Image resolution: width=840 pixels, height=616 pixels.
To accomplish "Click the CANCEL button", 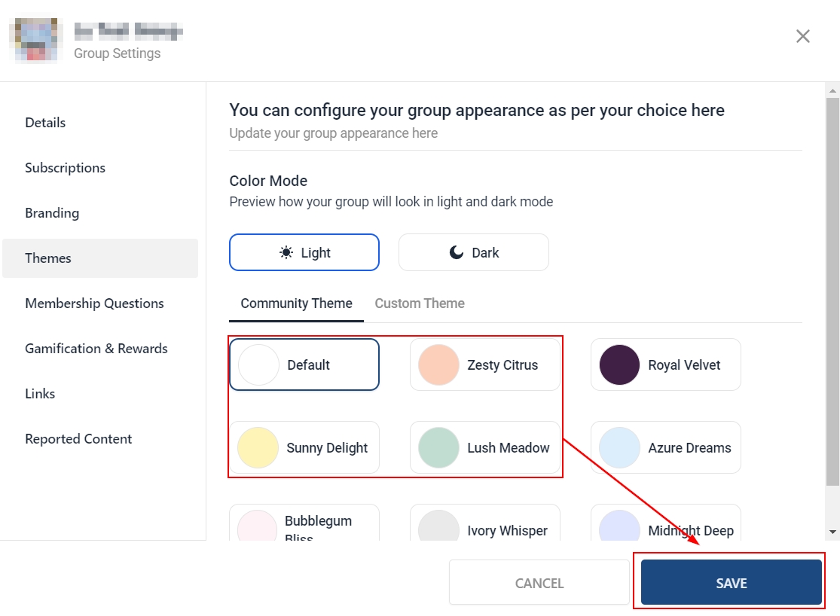I will [x=539, y=583].
